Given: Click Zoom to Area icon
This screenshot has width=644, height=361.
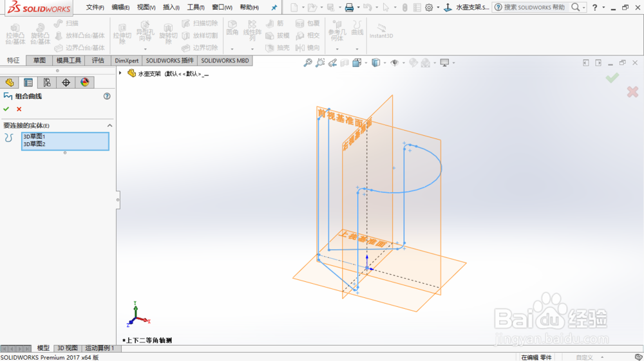Looking at the screenshot, I should click(x=320, y=63).
